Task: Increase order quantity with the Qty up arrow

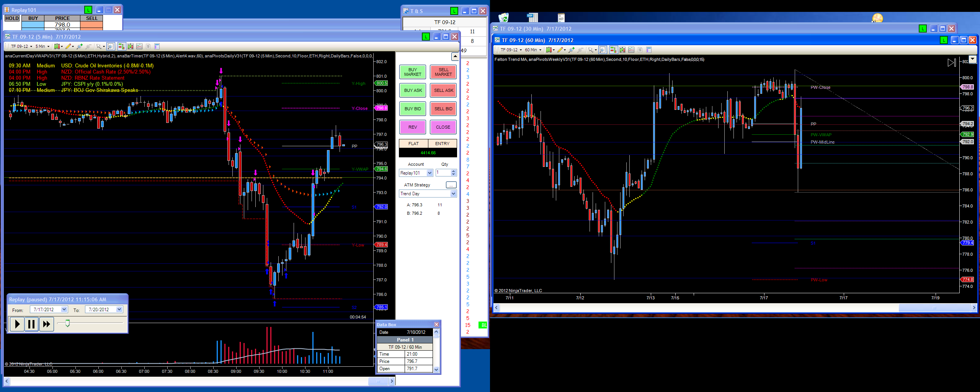Action: tap(454, 171)
